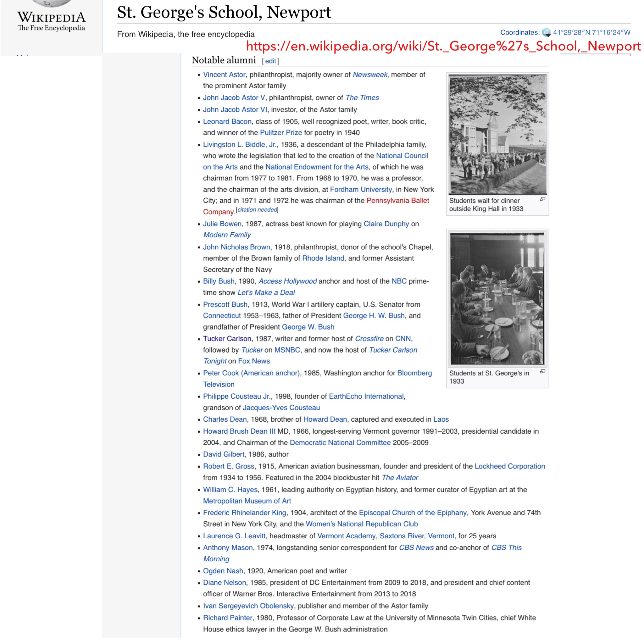Click the MSNBC link

[x=287, y=350]
